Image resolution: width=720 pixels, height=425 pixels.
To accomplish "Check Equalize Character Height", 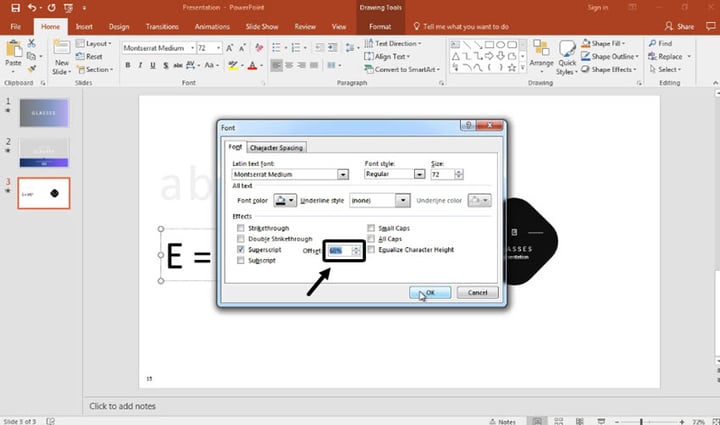I will point(371,249).
